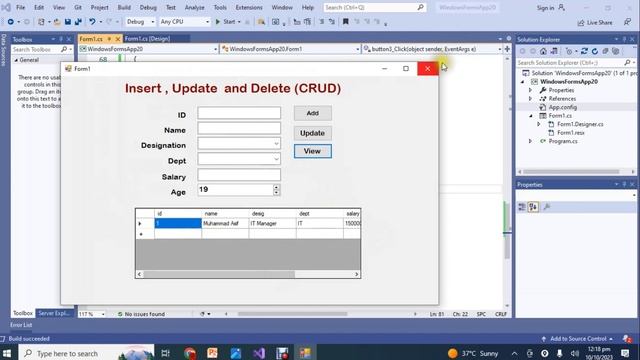Click the Start debugging play icon
Screen dimensions: 640x360
click(x=218, y=22)
